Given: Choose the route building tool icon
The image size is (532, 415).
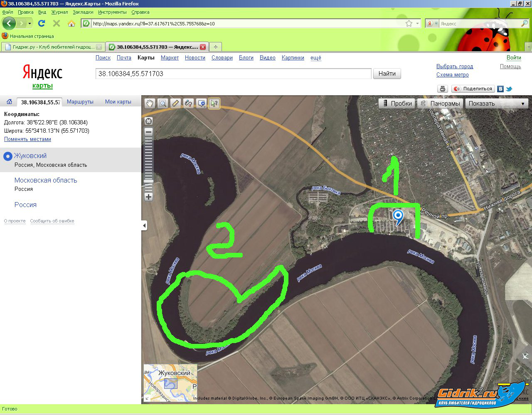Looking at the screenshot, I should pyautogui.click(x=188, y=104).
